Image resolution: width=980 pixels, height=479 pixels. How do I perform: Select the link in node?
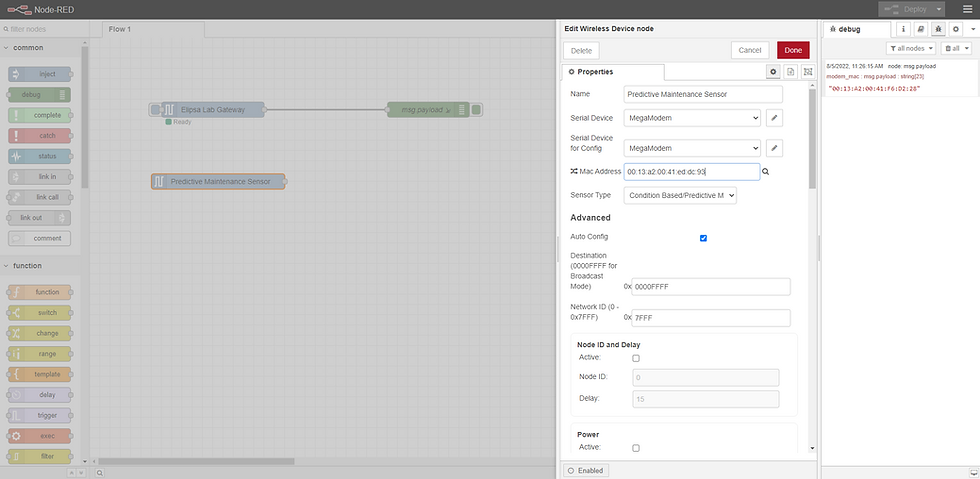[39, 177]
